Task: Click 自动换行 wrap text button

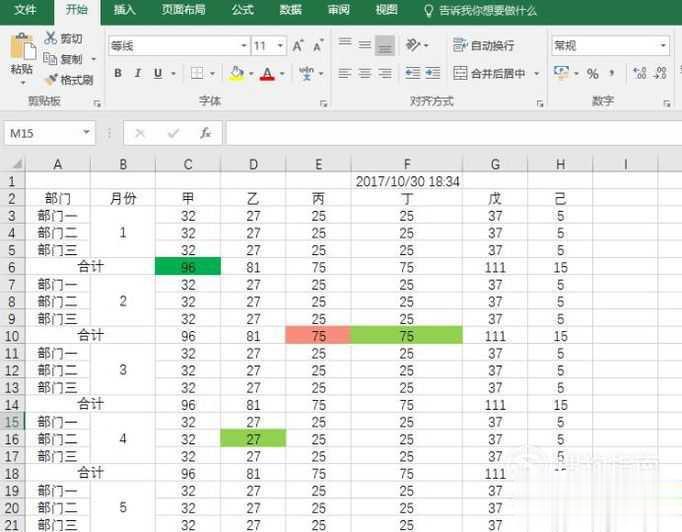Action: point(483,45)
